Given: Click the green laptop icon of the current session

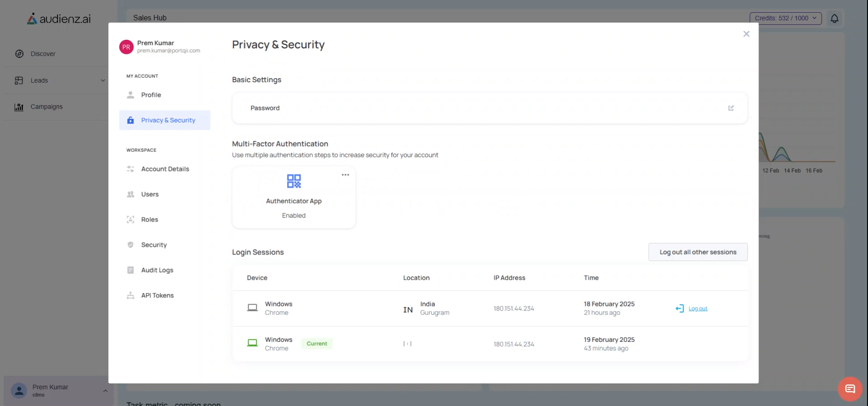Looking at the screenshot, I should (252, 343).
